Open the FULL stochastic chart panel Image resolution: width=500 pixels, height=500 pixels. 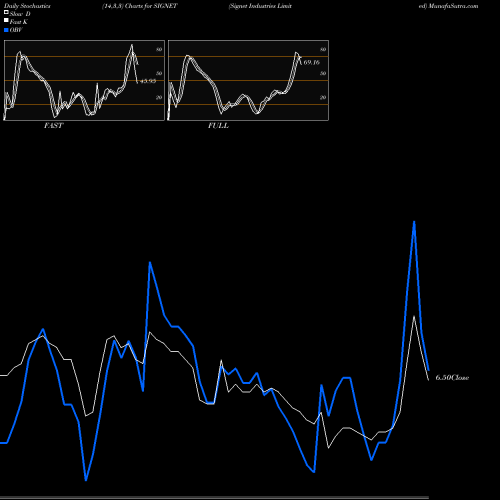(x=248, y=80)
